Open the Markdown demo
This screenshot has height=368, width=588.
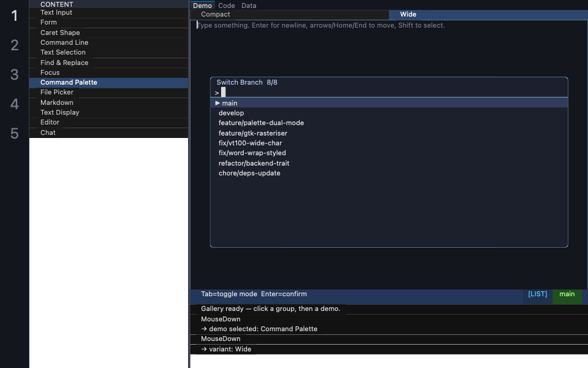coord(109,102)
